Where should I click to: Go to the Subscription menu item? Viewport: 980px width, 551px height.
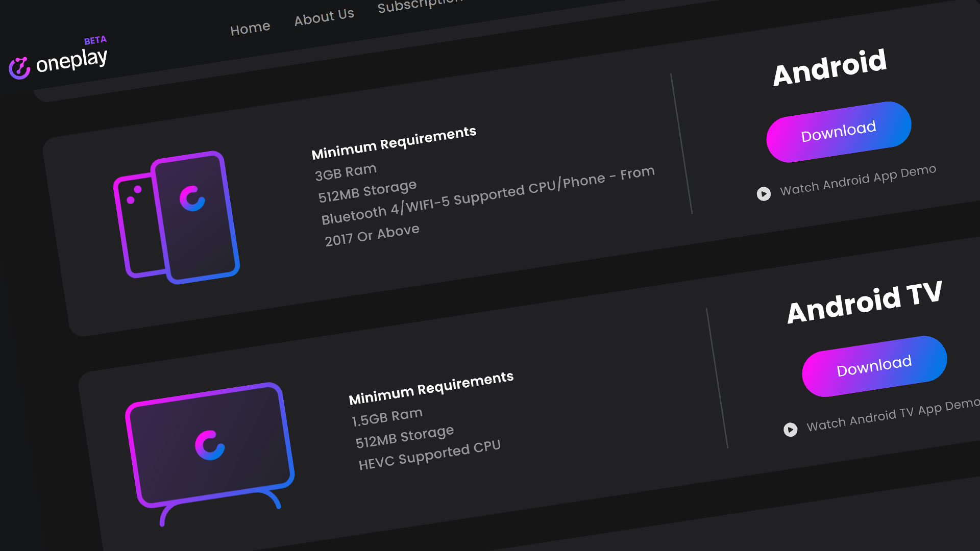[x=420, y=5]
